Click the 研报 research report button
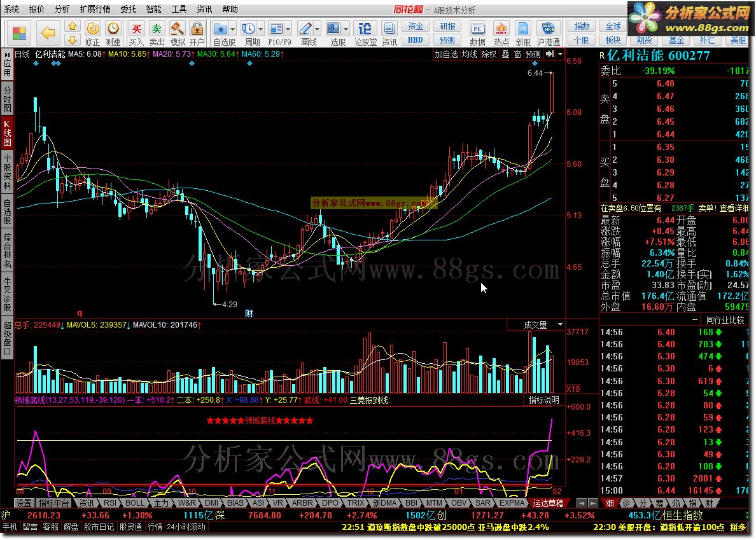The height and width of the screenshot is (540, 756). [447, 27]
